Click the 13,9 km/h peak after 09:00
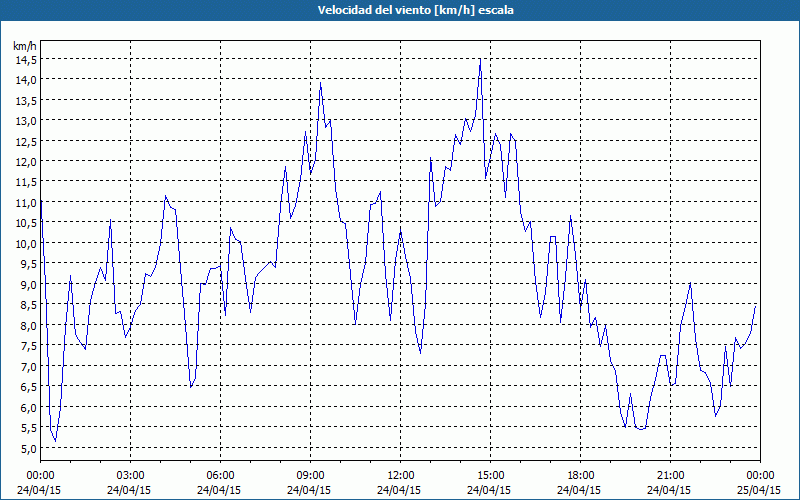 click(x=320, y=83)
